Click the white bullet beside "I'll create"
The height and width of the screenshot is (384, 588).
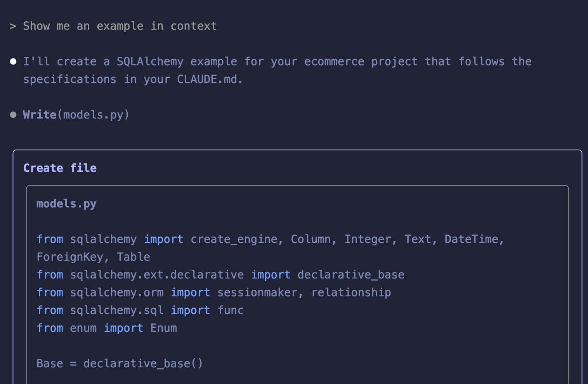click(x=13, y=61)
